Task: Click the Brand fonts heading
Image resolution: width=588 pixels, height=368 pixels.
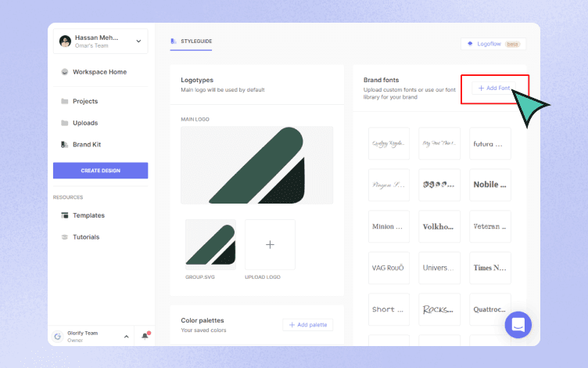Action: [381, 80]
